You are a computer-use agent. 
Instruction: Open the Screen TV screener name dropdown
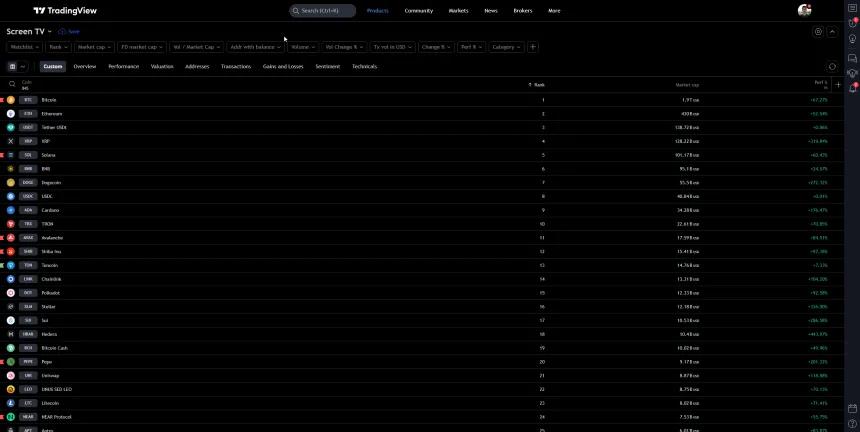[x=29, y=32]
